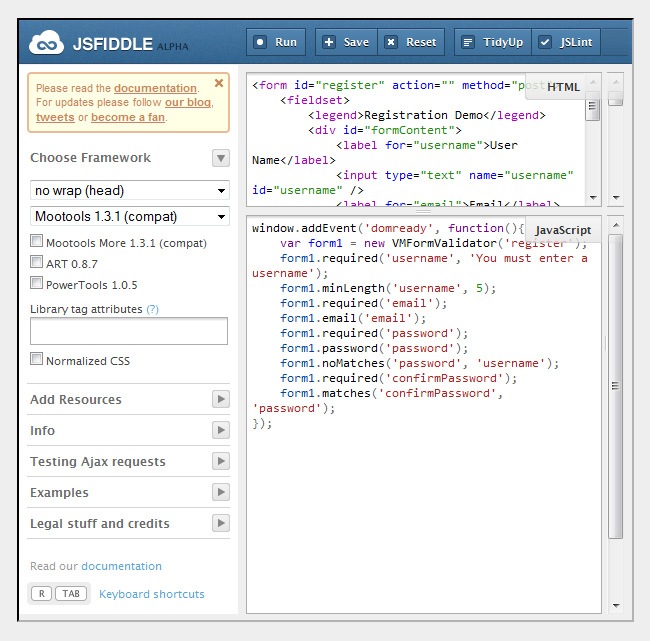This screenshot has height=641, width=650.
Task: Click the Library tag attributes input field
Action: coord(129,331)
